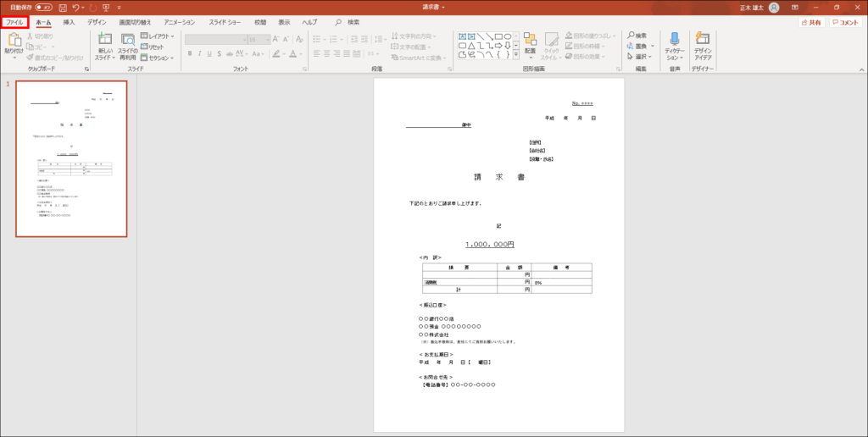This screenshot has width=868, height=437.
Task: Click the Redo icon in quick access toolbar
Action: 92,8
